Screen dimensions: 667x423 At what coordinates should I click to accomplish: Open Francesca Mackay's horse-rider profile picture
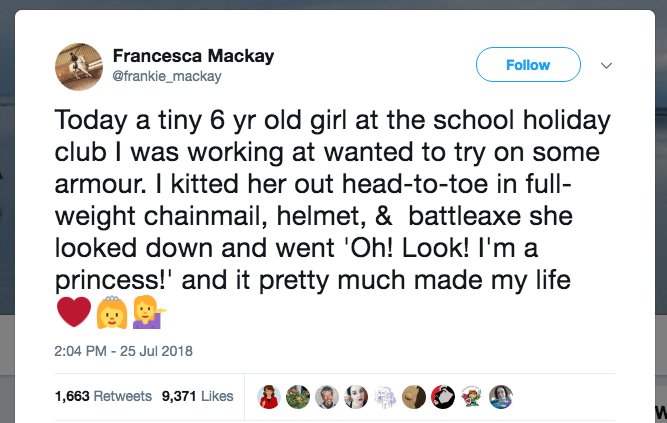[77, 64]
